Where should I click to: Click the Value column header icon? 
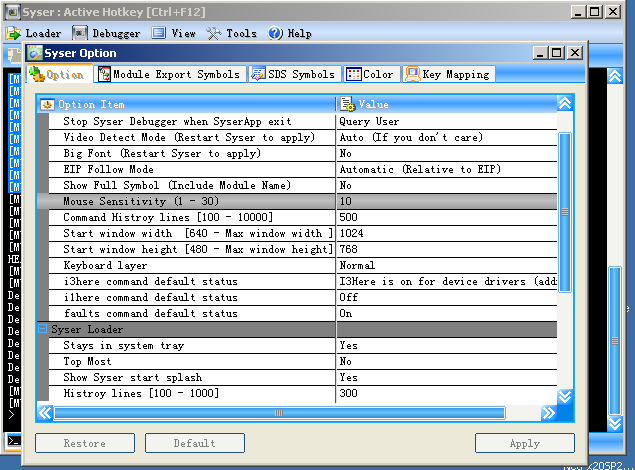(347, 104)
